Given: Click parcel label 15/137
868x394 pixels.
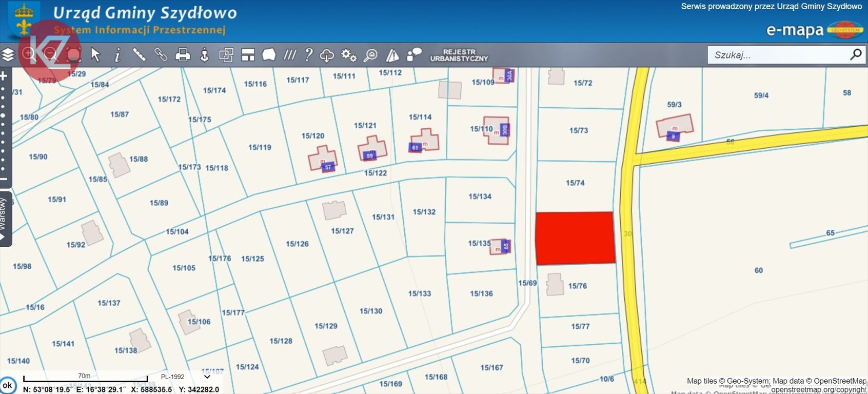Looking at the screenshot, I should (109, 303).
